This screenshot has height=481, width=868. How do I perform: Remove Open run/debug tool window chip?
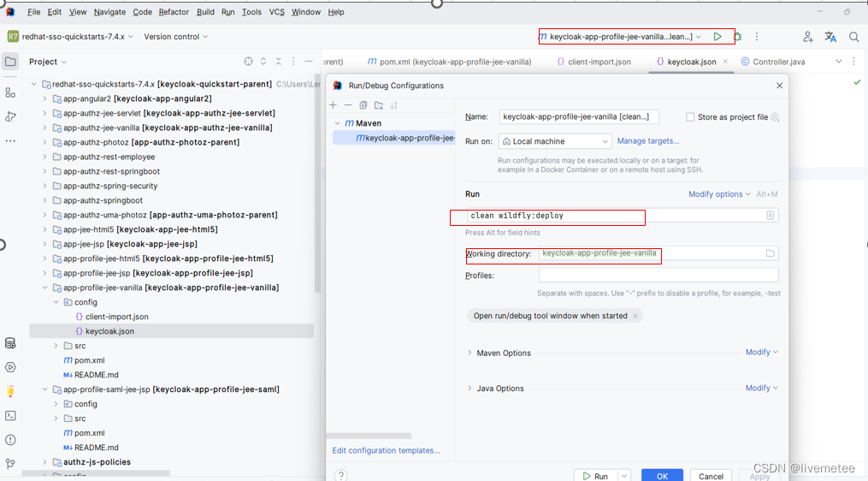coord(635,316)
